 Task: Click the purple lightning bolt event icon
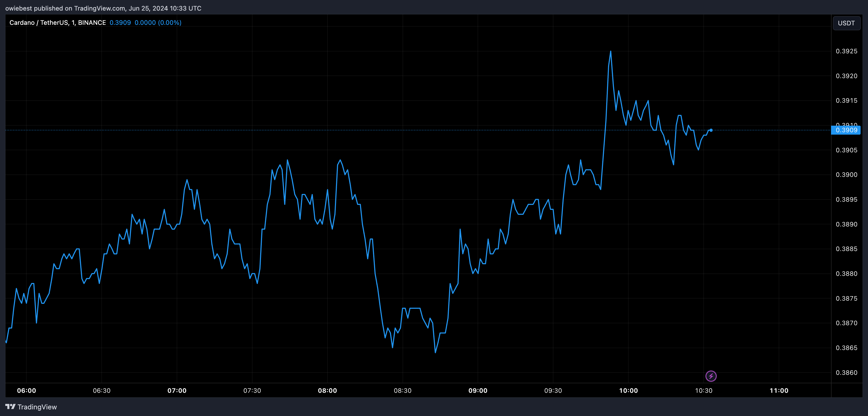tap(711, 376)
